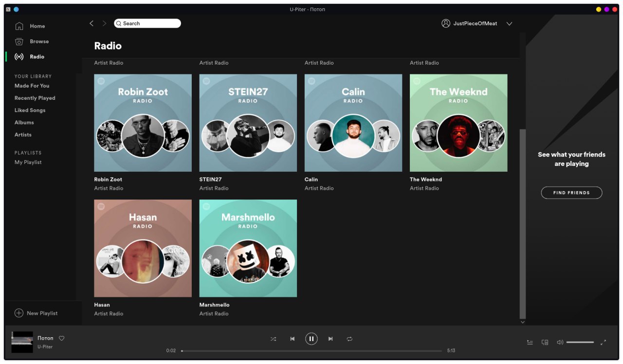623x364 pixels.
Task: Click the JustPieceOfMeat username
Action: 475,23
